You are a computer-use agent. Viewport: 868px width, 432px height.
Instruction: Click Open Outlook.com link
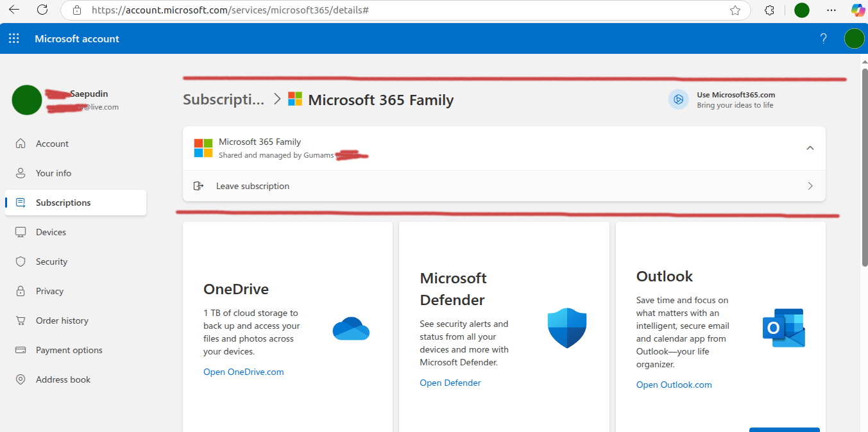pos(674,385)
